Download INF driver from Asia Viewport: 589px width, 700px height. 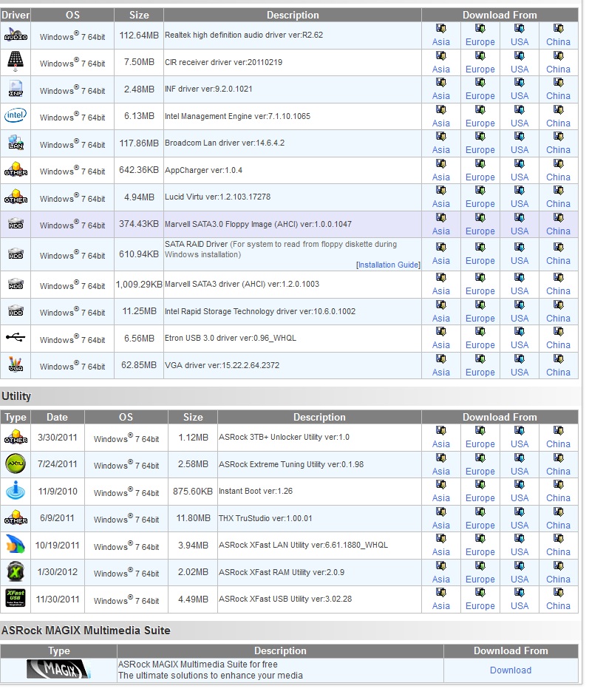[x=441, y=96]
